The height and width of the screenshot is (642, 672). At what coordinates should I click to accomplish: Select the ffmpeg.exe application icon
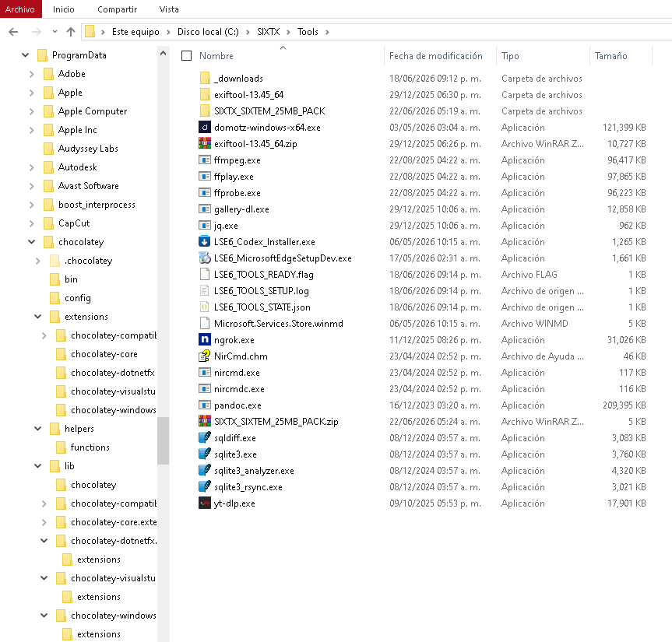pos(205,160)
